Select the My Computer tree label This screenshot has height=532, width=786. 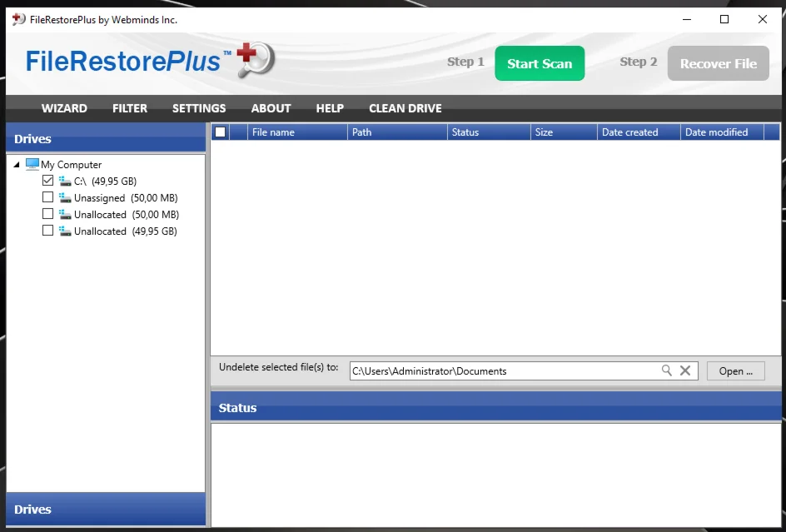(71, 165)
